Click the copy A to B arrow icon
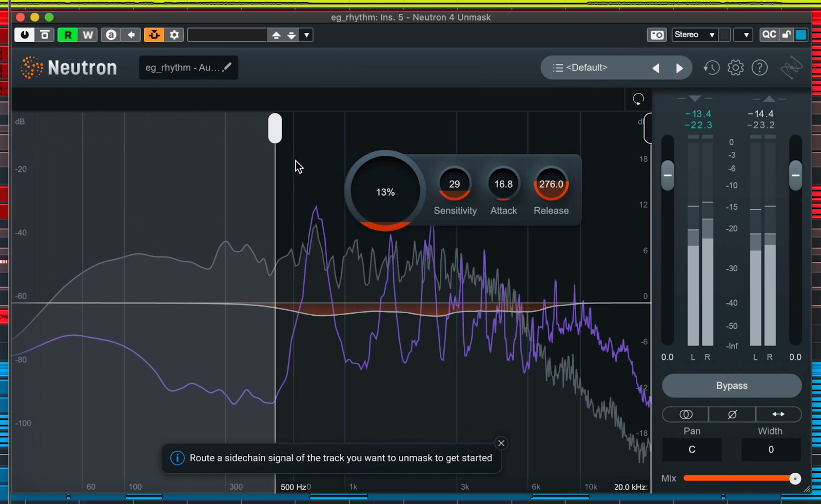The width and height of the screenshot is (821, 504). [131, 35]
